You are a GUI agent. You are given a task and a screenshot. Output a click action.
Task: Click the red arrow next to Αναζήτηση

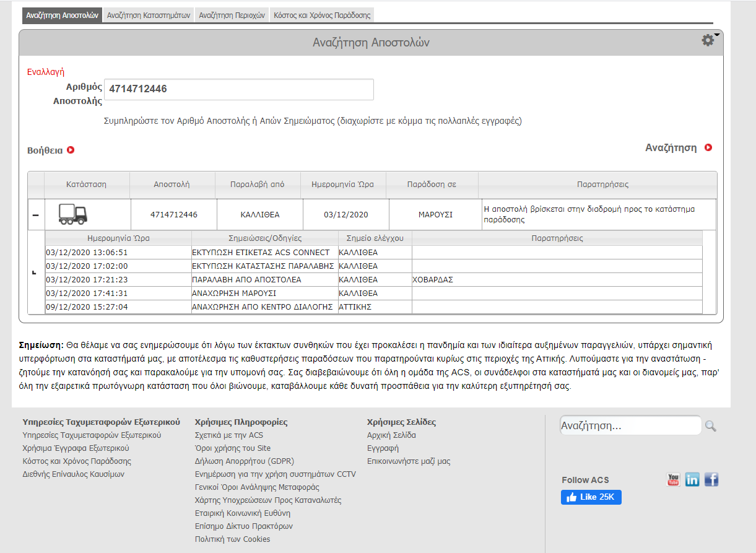[708, 148]
